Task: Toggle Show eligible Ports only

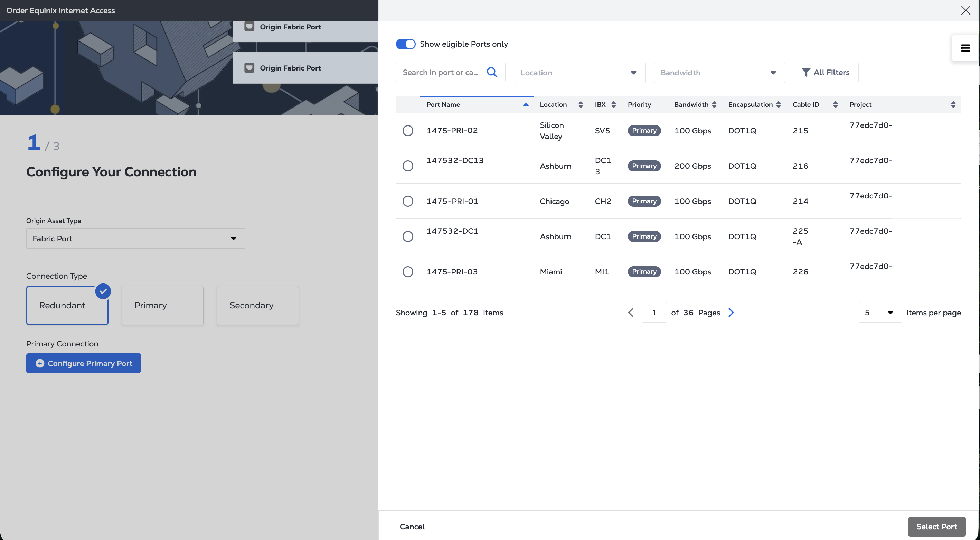Action: coord(406,44)
